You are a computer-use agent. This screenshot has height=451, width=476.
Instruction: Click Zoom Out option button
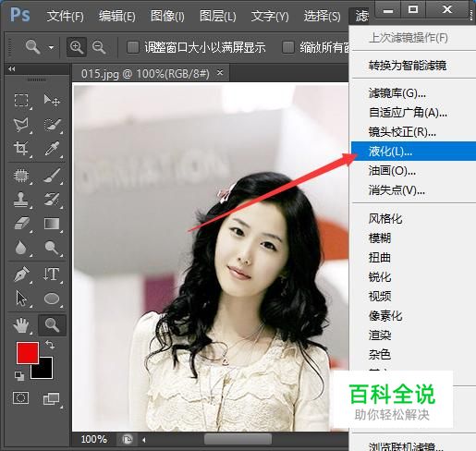(x=99, y=47)
